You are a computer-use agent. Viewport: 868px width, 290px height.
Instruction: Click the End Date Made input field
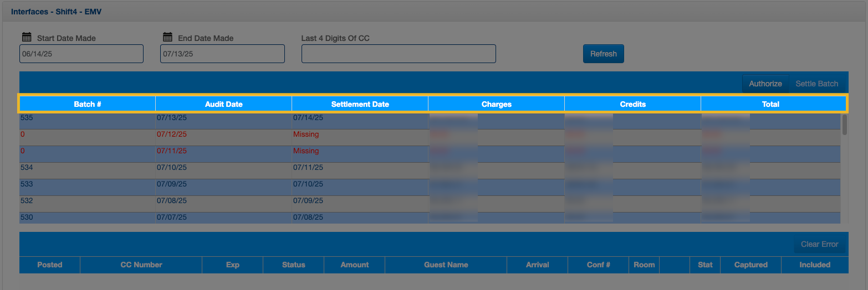[222, 54]
